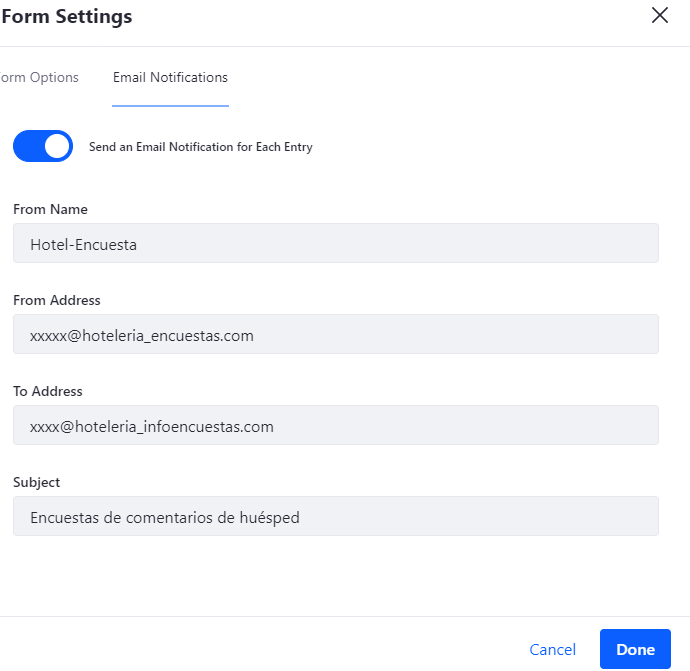Click the 'Encuestas de comentarios de huésped' text
The width and height of the screenshot is (690, 671).
click(165, 517)
